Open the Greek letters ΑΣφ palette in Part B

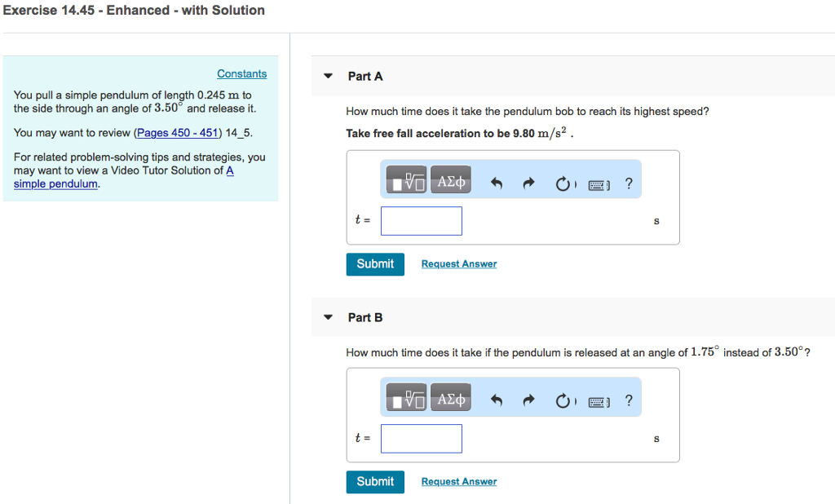(450, 397)
